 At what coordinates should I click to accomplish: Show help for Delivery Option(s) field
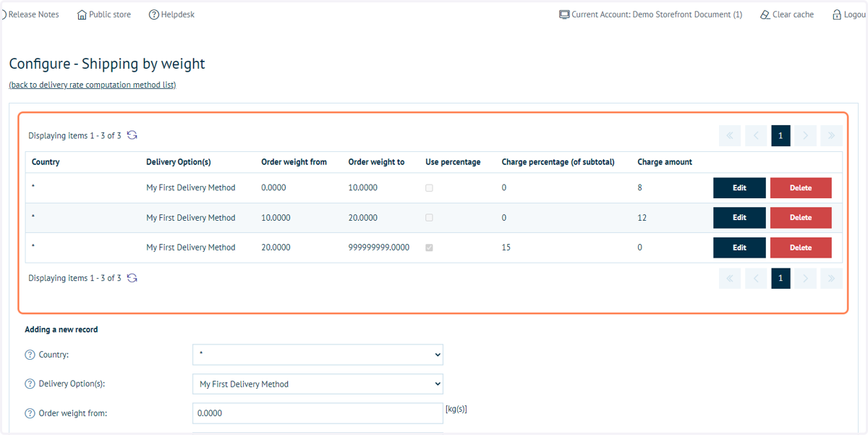(x=30, y=384)
